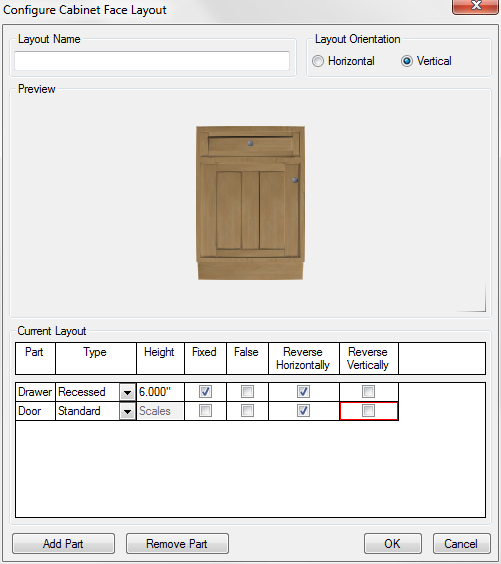Select the Door part cell
This screenshot has height=564, width=501.
click(x=35, y=411)
